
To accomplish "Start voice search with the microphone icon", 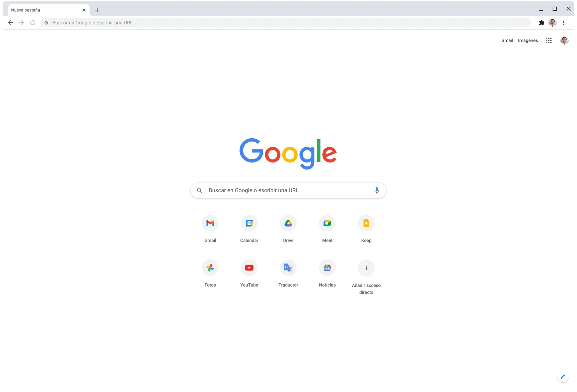I will point(377,190).
